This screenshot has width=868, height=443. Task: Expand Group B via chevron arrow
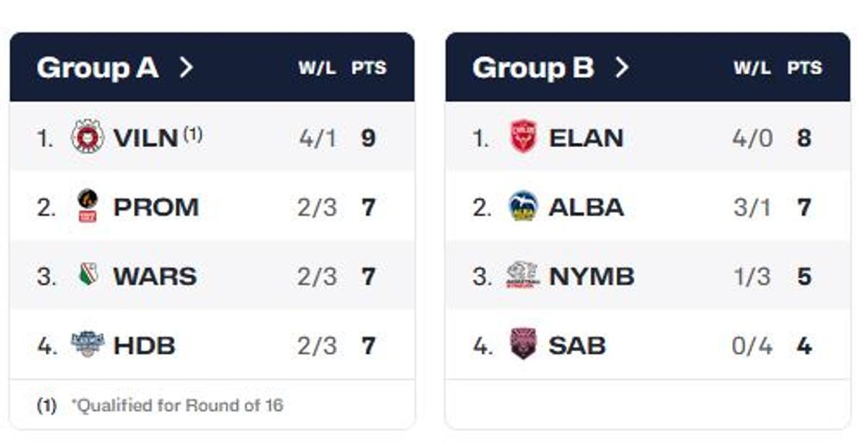pos(621,68)
